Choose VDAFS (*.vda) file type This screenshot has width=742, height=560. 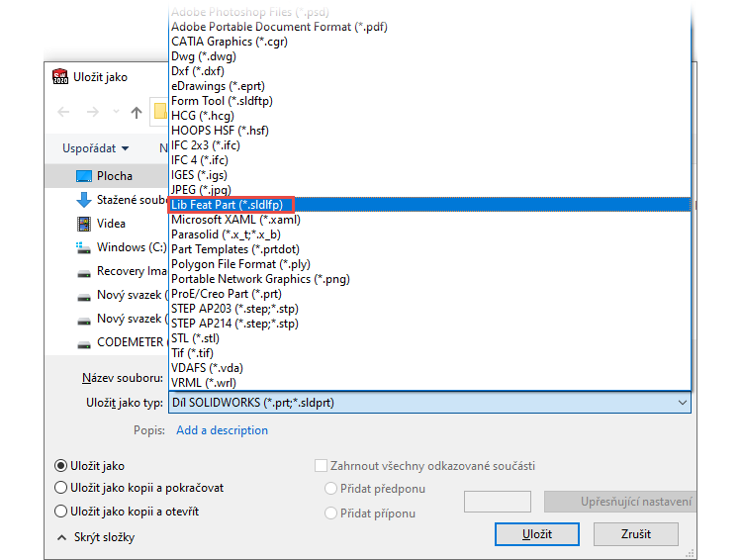click(x=429, y=368)
